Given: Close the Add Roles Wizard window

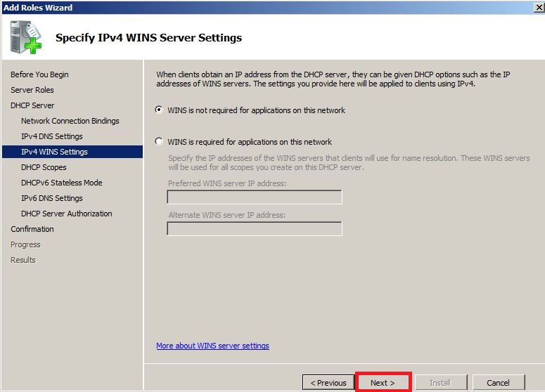Looking at the screenshot, I should pos(539,7).
